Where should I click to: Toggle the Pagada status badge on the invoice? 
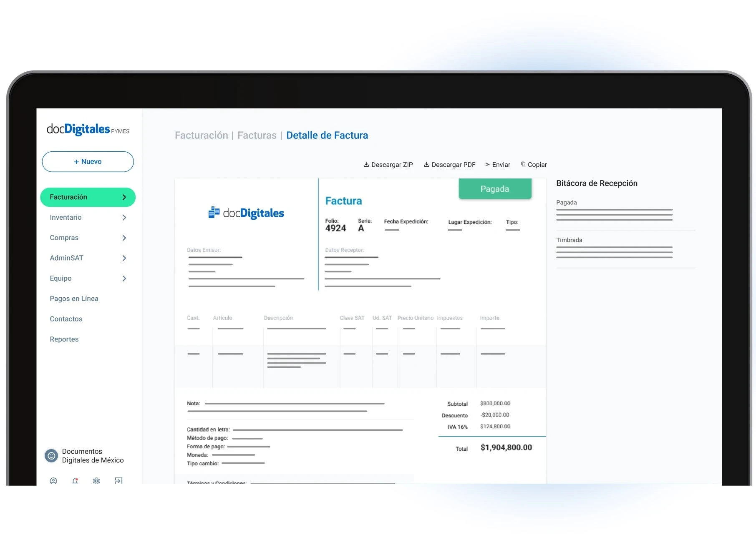pos(495,188)
